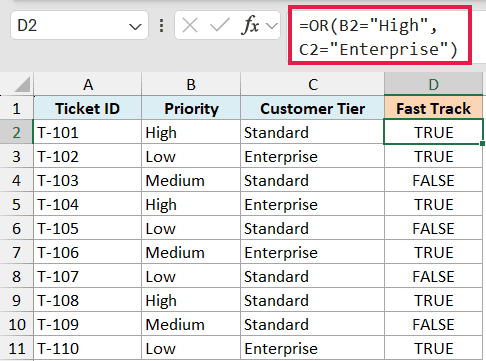Select row 1 header
The height and width of the screenshot is (361, 486).
(x=17, y=108)
